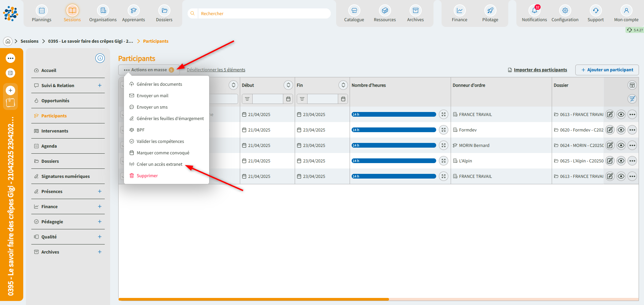The image size is (644, 305).
Task: Open the Plannings module icon
Action: tap(41, 11)
